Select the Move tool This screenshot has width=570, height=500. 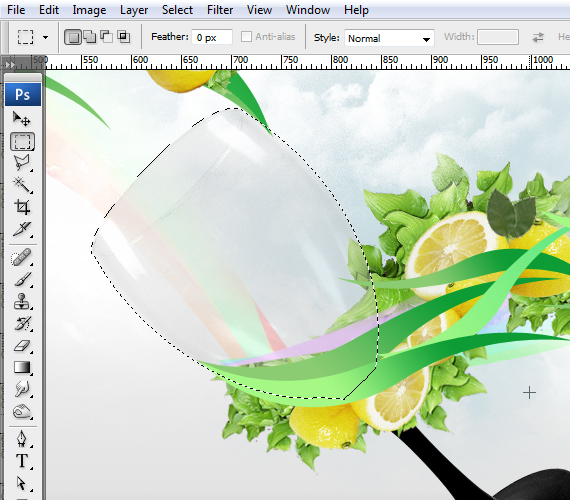[22, 119]
